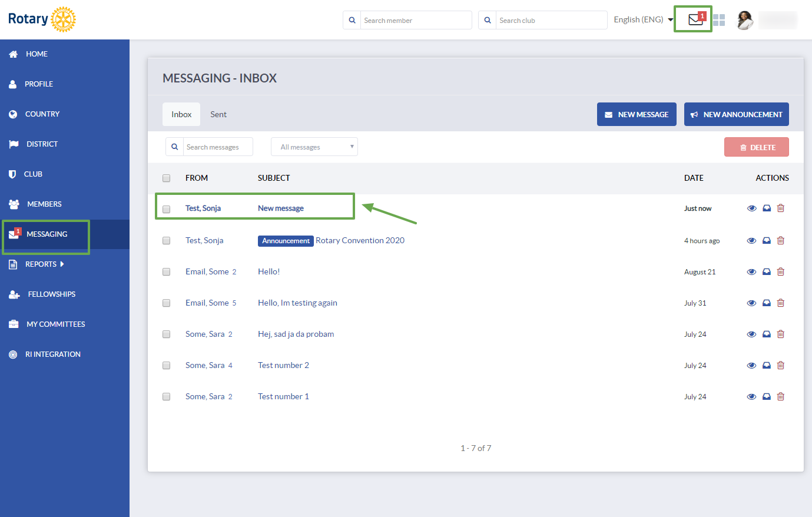The height and width of the screenshot is (517, 812).
Task: Click the Country globe icon in sidebar
Action: pos(13,114)
